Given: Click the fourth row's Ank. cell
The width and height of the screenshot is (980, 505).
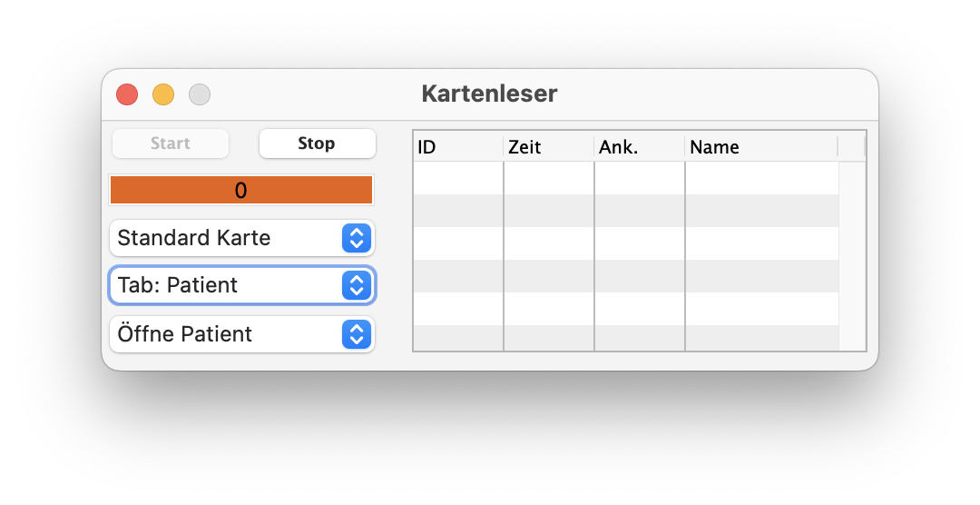Looking at the screenshot, I should [x=640, y=276].
